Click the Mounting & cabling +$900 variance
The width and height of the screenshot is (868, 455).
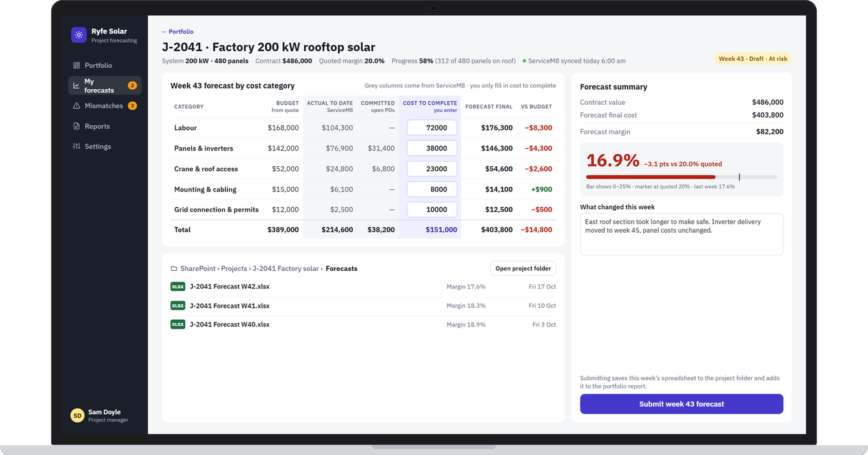tap(541, 189)
